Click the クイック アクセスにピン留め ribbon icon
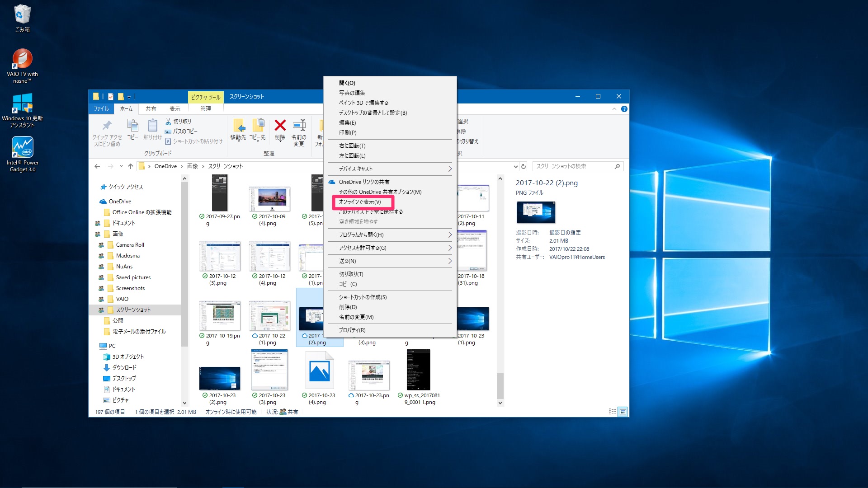The width and height of the screenshot is (868, 488). [x=107, y=133]
